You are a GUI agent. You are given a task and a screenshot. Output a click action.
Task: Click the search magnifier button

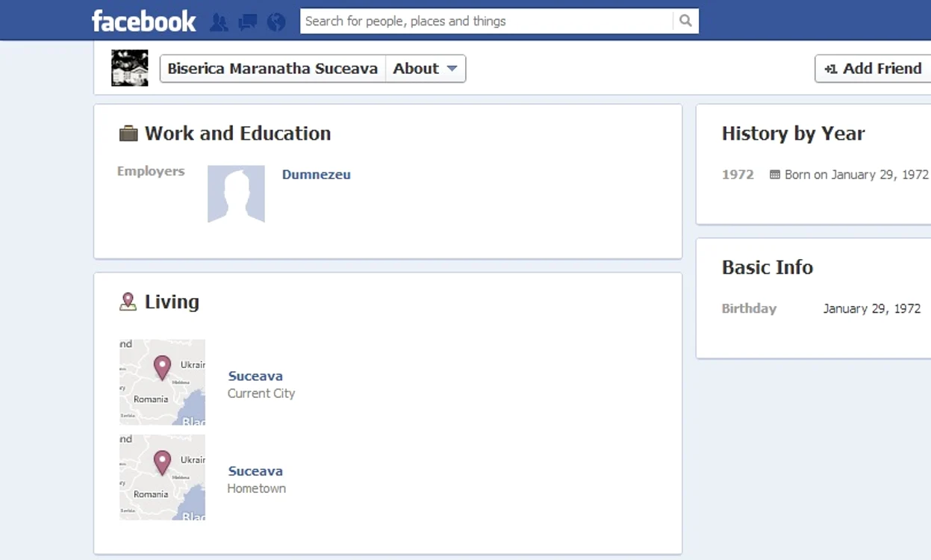point(685,21)
